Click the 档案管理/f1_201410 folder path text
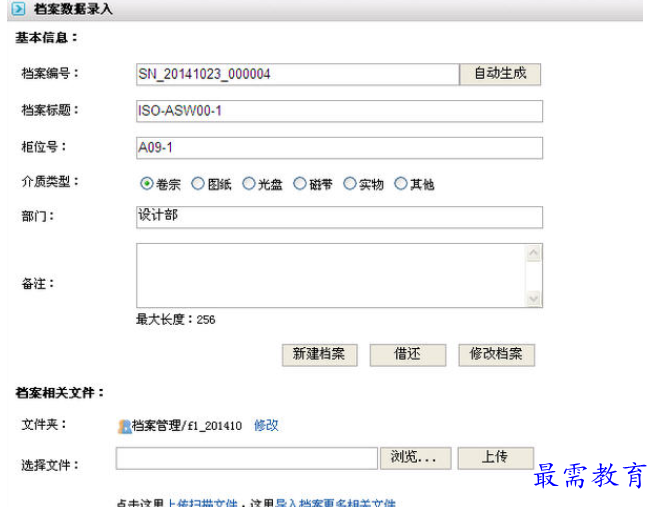This screenshot has width=655, height=507. pyautogui.click(x=187, y=426)
